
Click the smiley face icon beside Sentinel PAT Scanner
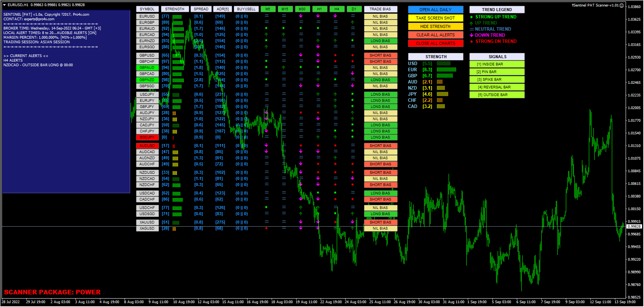click(x=621, y=5)
